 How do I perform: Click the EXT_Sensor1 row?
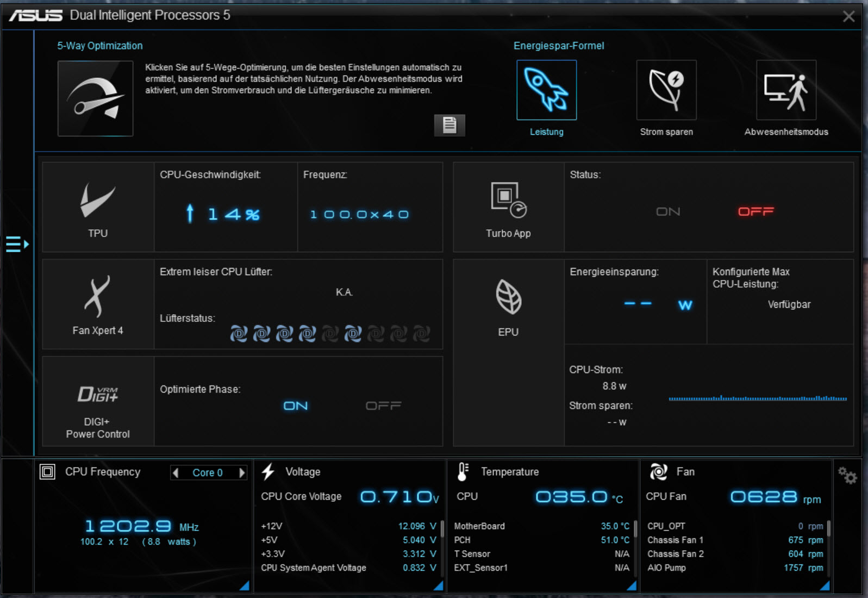(x=542, y=568)
